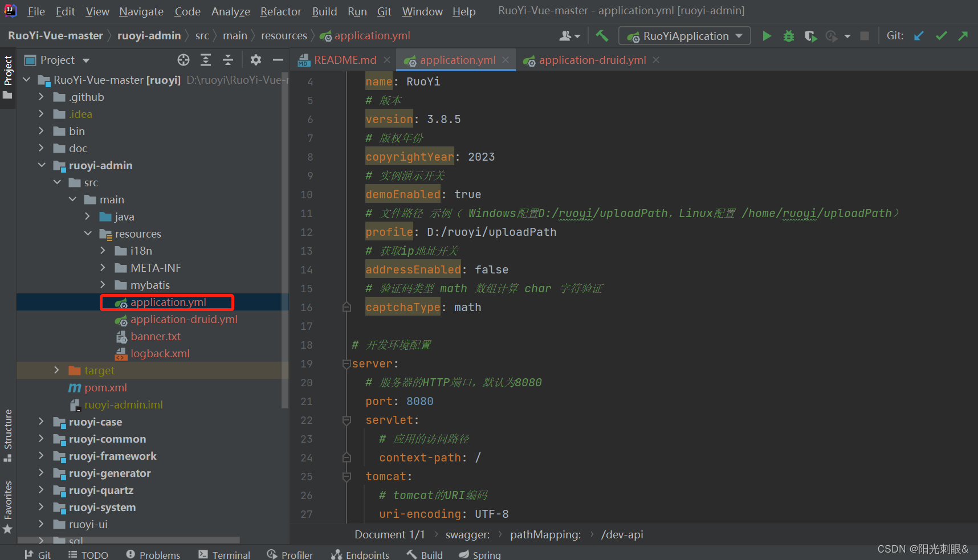
Task: Click the Project panel vertical scrollbar
Action: (286, 239)
